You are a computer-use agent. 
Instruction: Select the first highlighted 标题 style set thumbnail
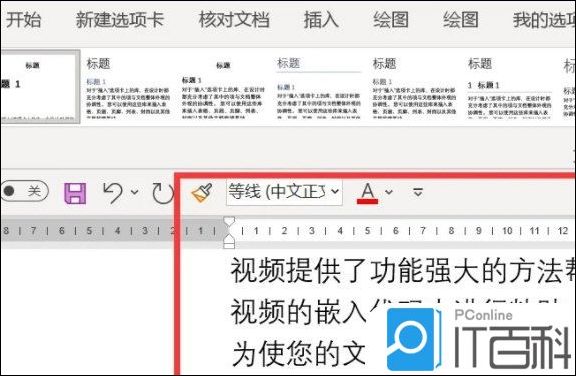pyautogui.click(x=40, y=87)
